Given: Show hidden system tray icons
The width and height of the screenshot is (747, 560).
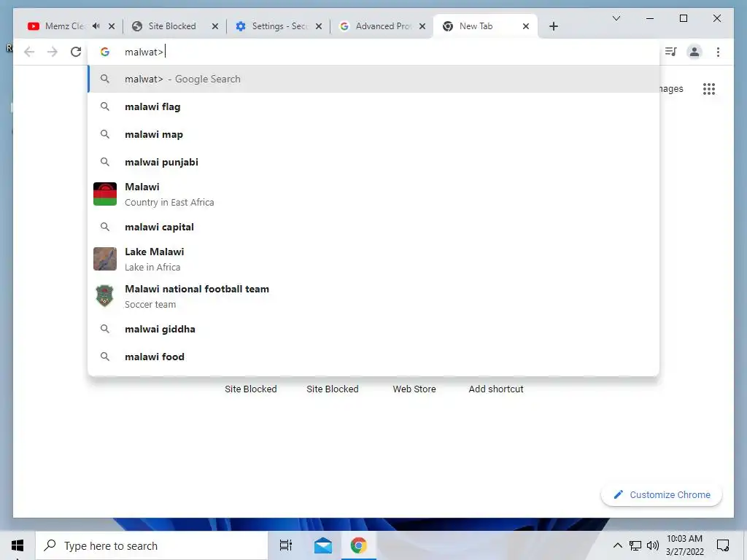Looking at the screenshot, I should [617, 545].
